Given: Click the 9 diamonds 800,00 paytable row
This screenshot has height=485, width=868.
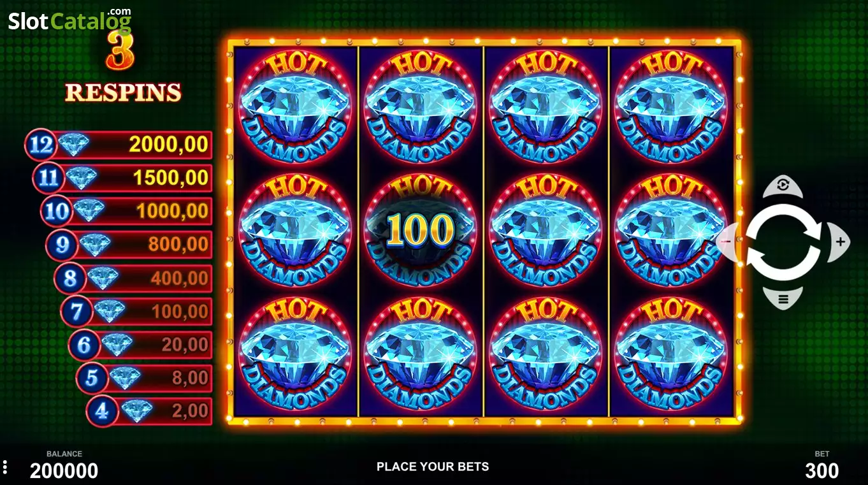Looking at the screenshot, I should pos(129,244).
